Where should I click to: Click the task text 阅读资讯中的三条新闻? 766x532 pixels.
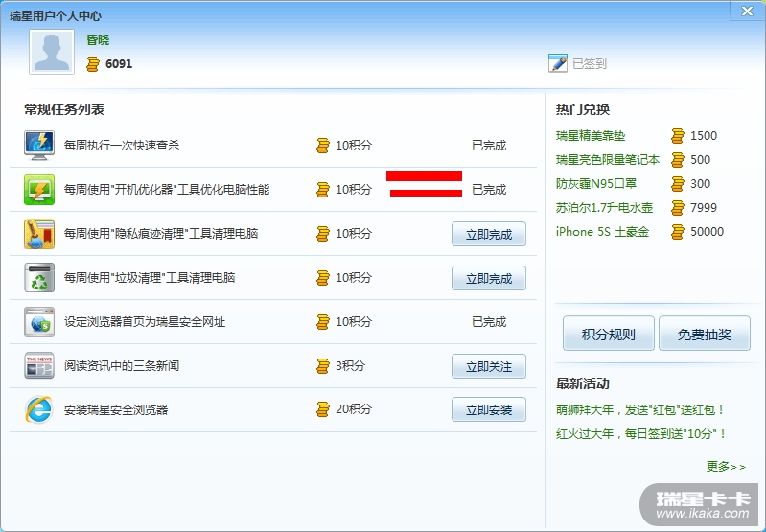pyautogui.click(x=122, y=365)
